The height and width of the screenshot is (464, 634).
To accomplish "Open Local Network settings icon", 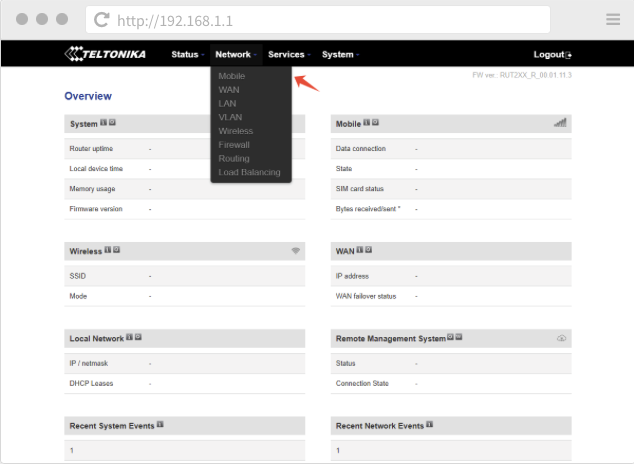I will (138, 337).
